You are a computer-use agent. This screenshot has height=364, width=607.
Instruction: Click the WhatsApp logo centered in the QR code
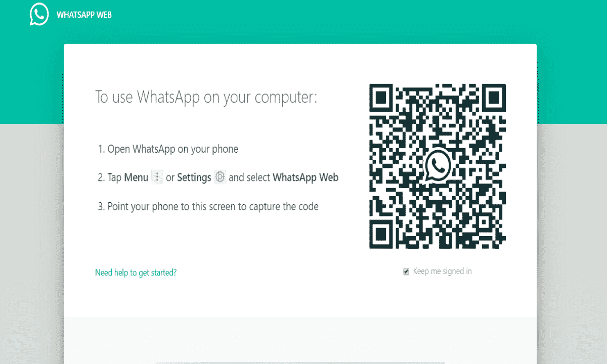click(x=438, y=165)
